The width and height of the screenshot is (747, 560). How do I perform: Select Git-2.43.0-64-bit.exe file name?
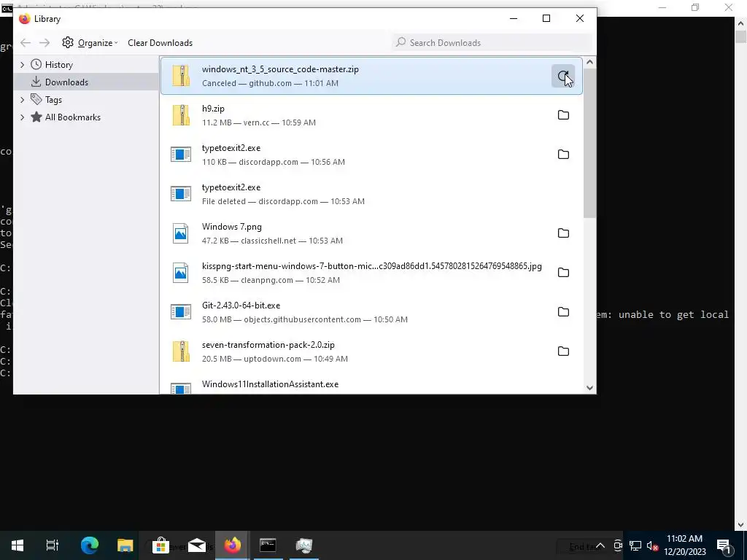pos(241,306)
